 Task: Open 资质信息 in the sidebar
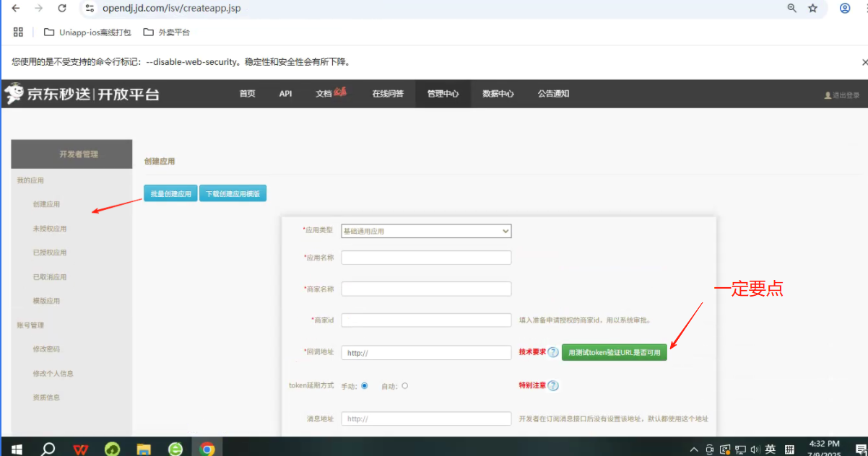(x=46, y=398)
